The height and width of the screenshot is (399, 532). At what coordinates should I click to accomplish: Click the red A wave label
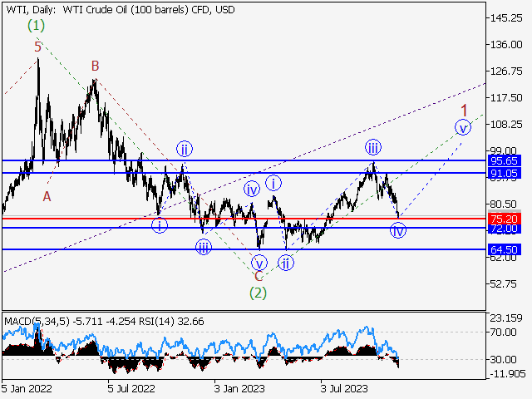47,196
